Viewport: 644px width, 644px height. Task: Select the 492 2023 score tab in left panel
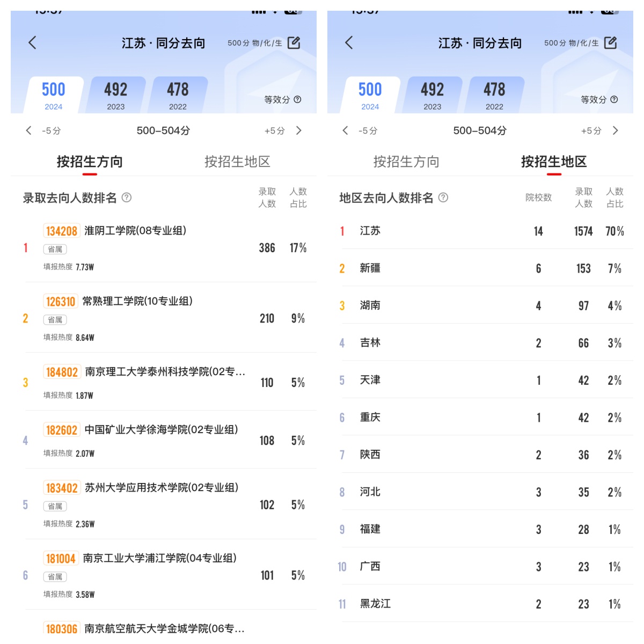pos(116,95)
